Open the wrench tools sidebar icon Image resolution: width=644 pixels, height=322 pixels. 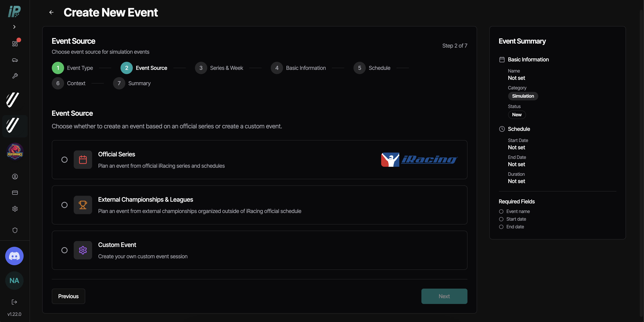coord(15,76)
